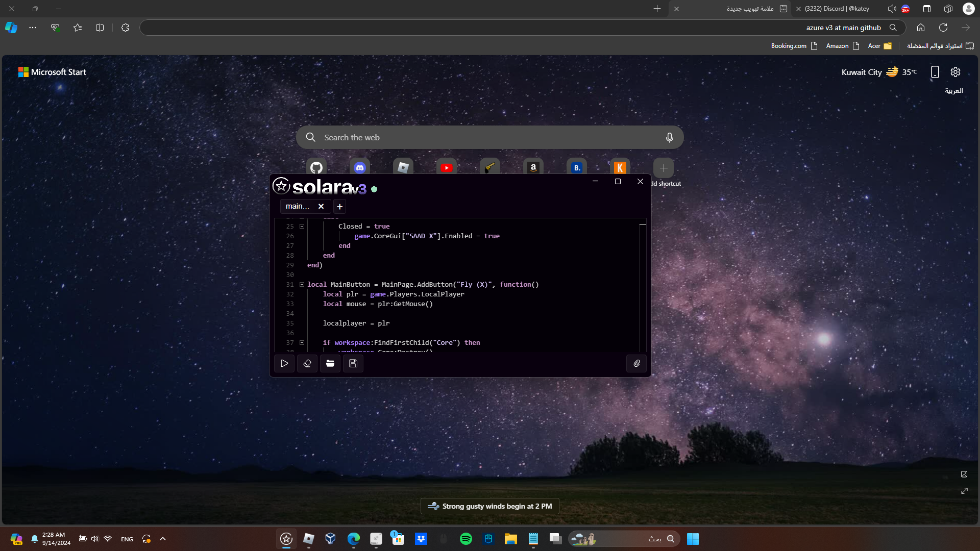Viewport: 980px width, 551px height.
Task: Click the Solara star logo icon
Action: coord(281,186)
